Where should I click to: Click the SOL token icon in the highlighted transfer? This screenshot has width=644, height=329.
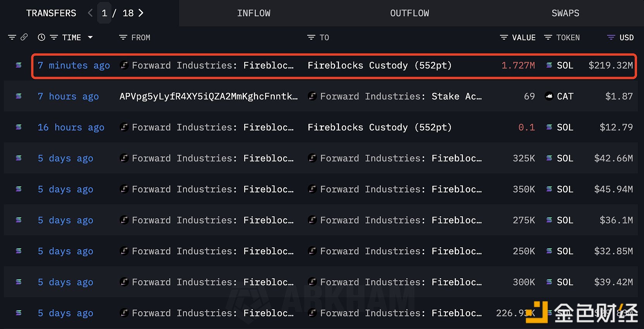click(549, 65)
